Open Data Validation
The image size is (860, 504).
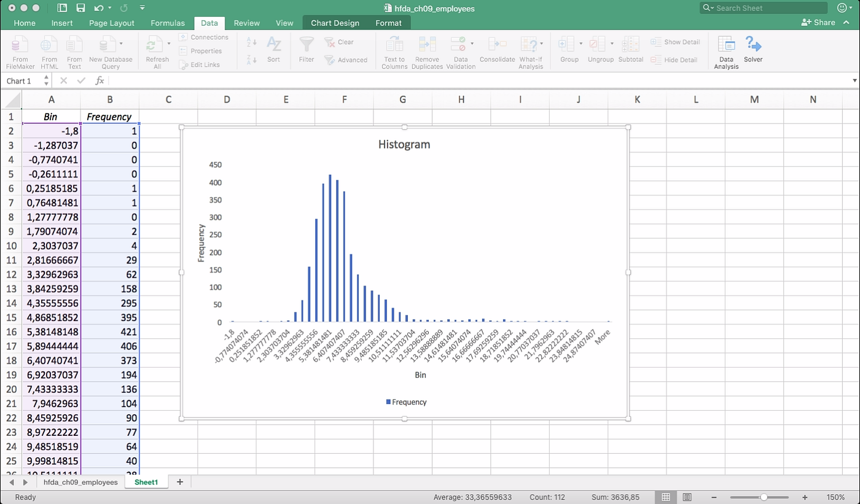[x=459, y=49]
